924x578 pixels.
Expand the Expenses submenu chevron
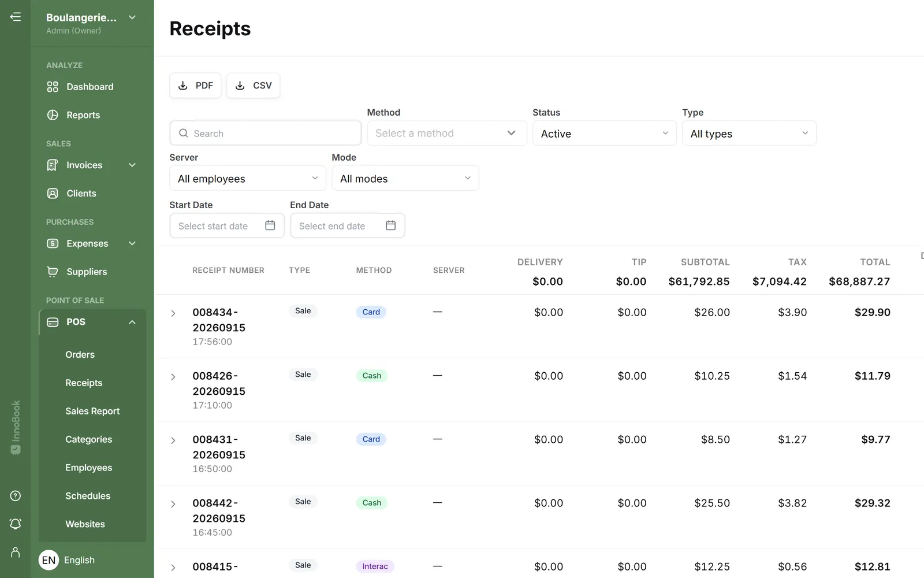coord(132,243)
